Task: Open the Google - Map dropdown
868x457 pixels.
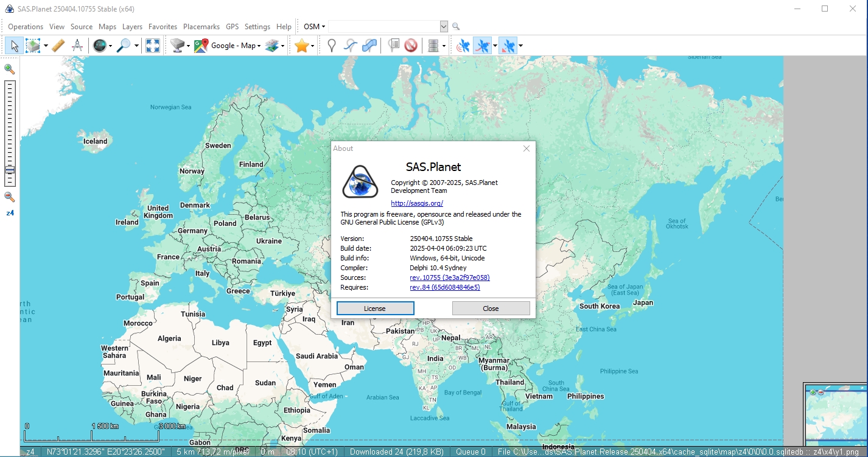Action: [x=259, y=45]
